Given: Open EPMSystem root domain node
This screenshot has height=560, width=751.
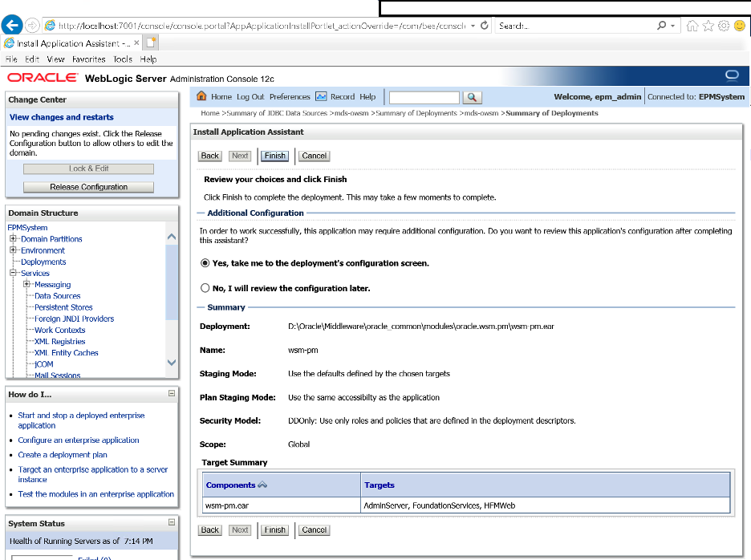Looking at the screenshot, I should click(x=27, y=228).
